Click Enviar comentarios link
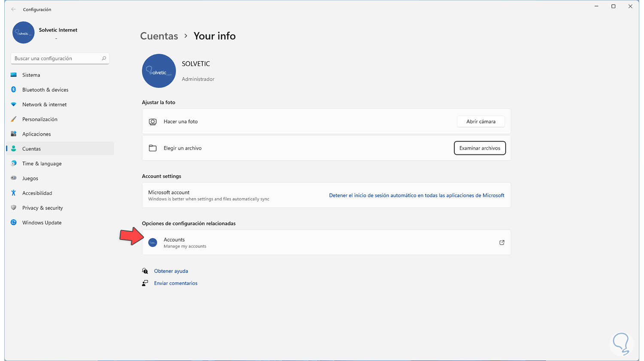644x361 pixels. point(176,283)
